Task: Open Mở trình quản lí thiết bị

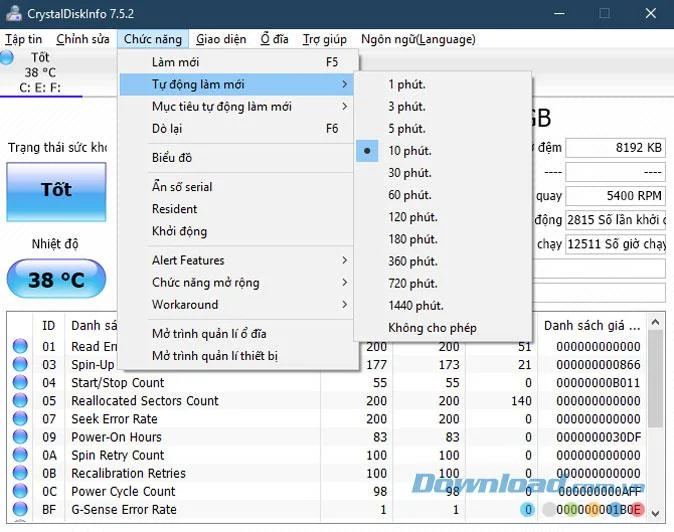Action: (236, 356)
